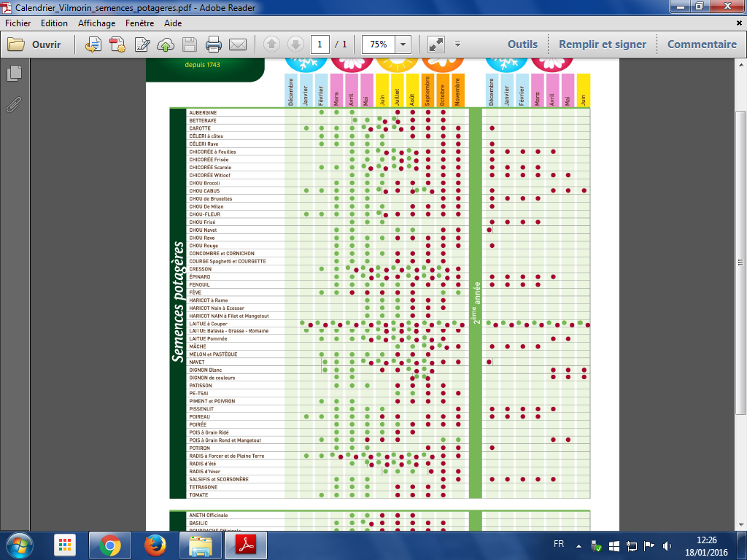Screen dimensions: 747x560
Task: Open Google Chrome from the taskbar
Action: point(110,545)
